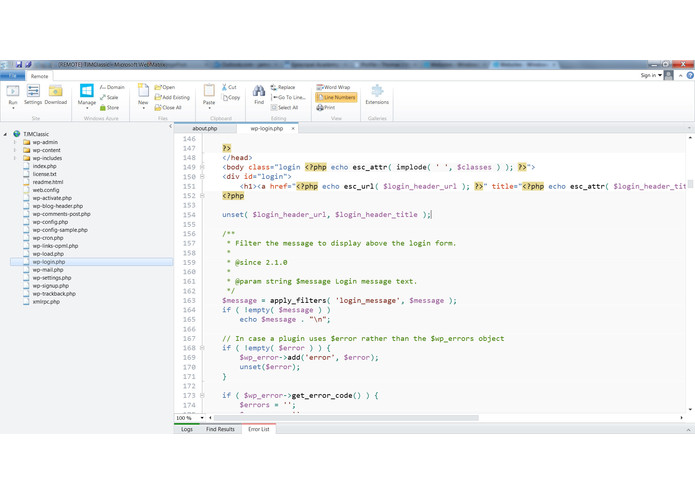
Task: Select wp-config.php in file tree
Action: point(50,222)
